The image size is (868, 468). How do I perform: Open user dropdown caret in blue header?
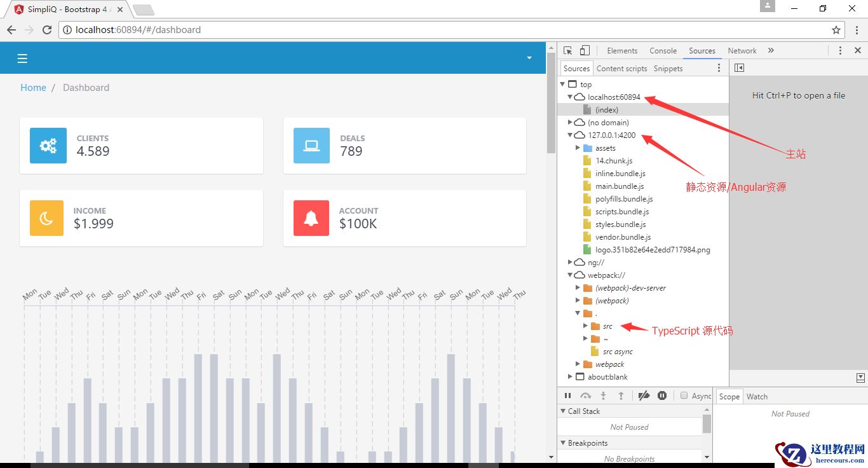529,58
